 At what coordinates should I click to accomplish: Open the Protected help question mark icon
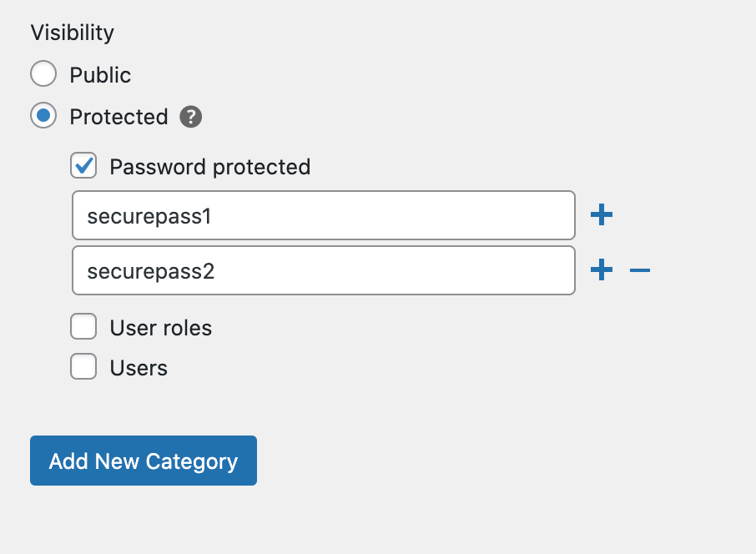click(x=191, y=117)
